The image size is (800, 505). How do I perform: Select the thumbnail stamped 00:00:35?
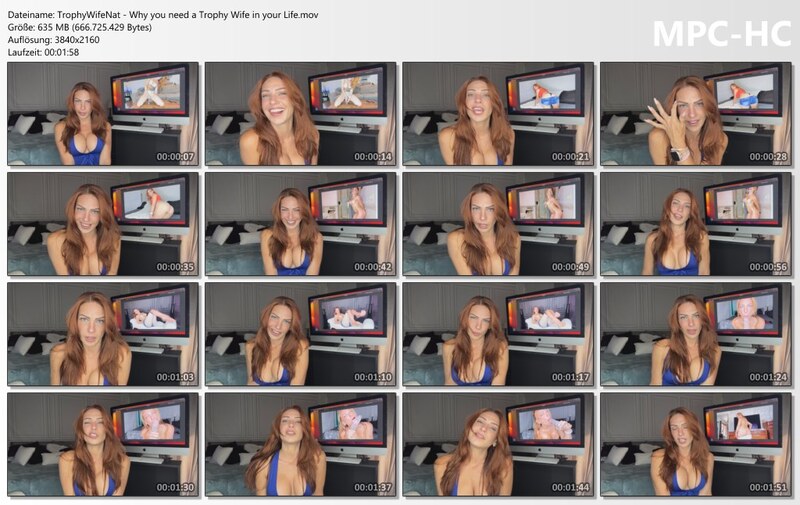click(103, 224)
